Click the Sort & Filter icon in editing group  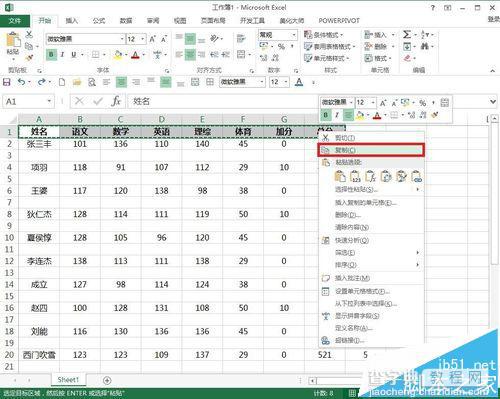(x=424, y=34)
